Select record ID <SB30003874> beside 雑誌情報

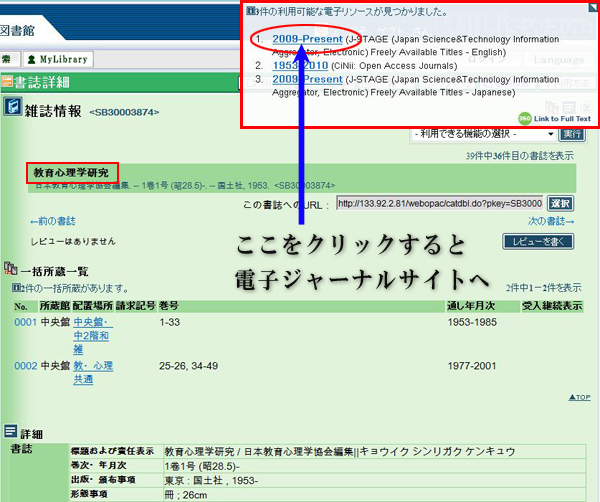point(124,112)
